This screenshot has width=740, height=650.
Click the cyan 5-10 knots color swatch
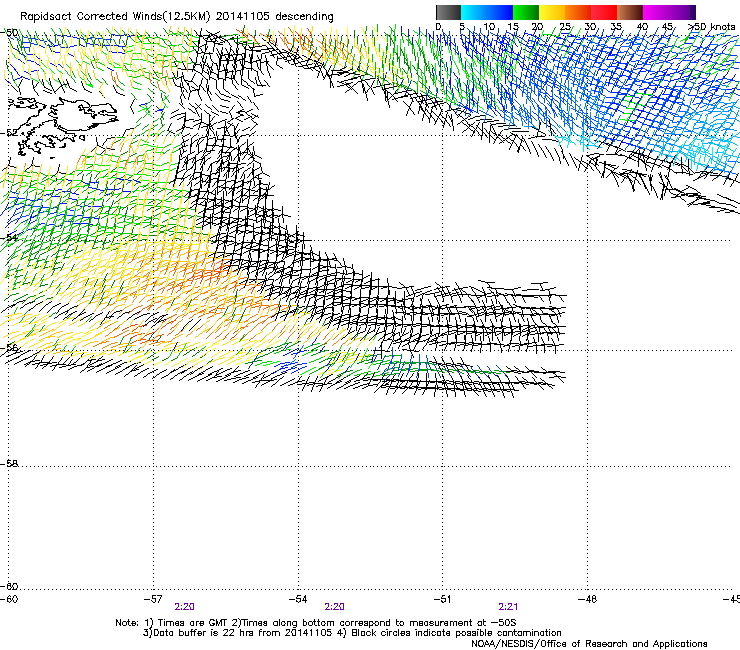point(474,12)
